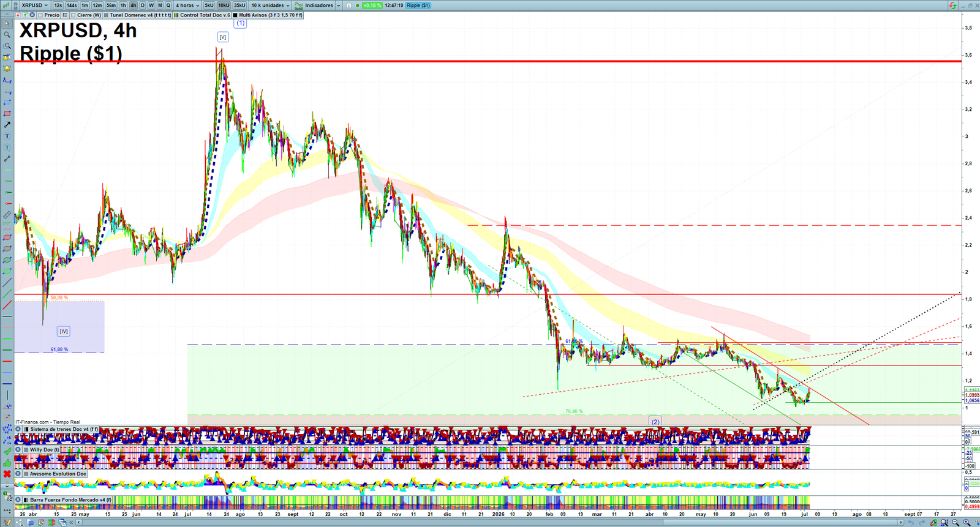Select the M monthly timeframe button

(x=160, y=6)
